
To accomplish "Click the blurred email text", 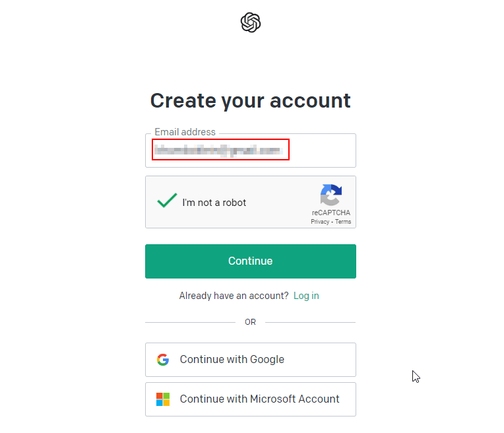I will coord(218,150).
